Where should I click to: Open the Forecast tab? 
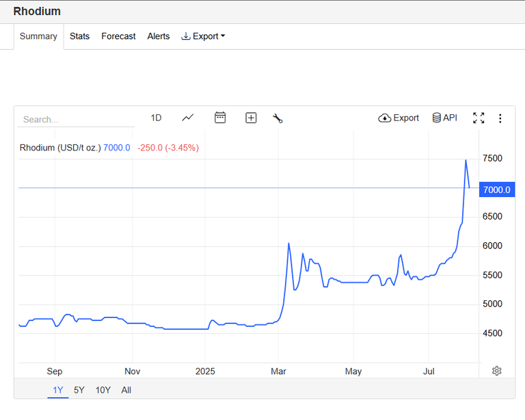point(118,36)
